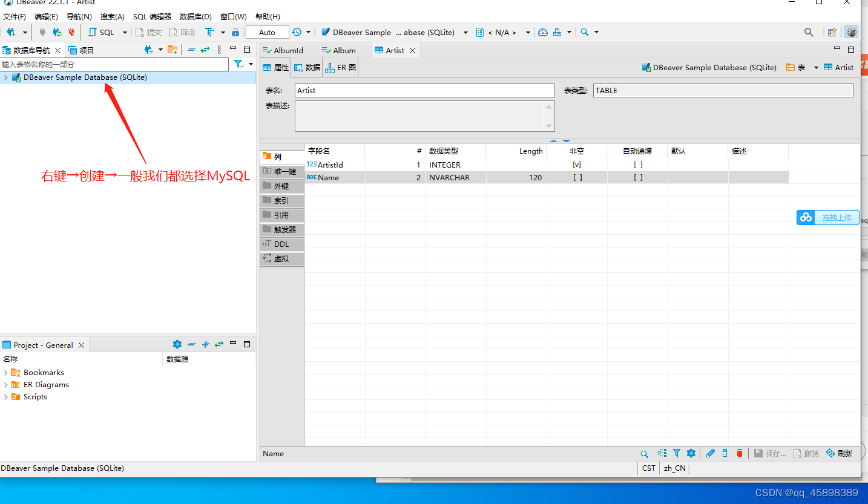Toggle link with editor in database navigator

click(x=205, y=50)
